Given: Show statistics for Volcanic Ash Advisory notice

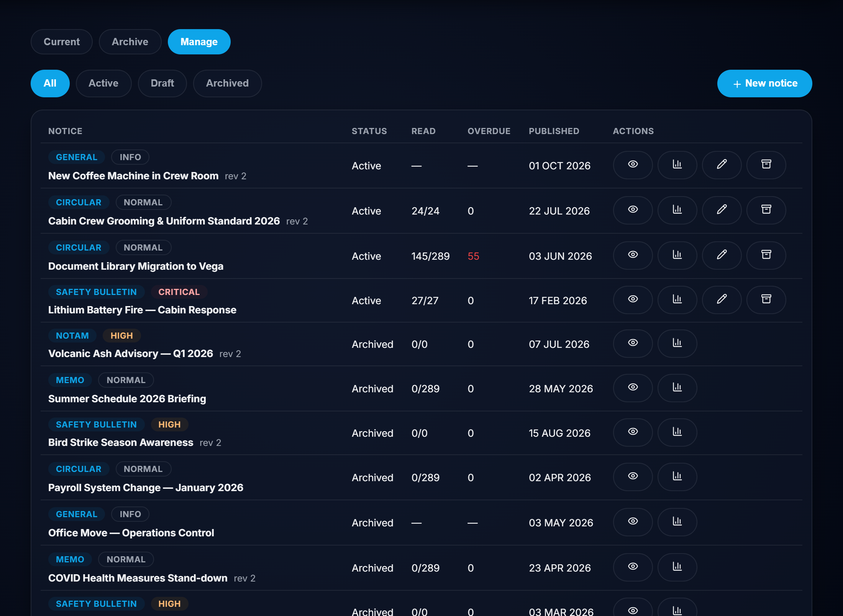Looking at the screenshot, I should [677, 344].
